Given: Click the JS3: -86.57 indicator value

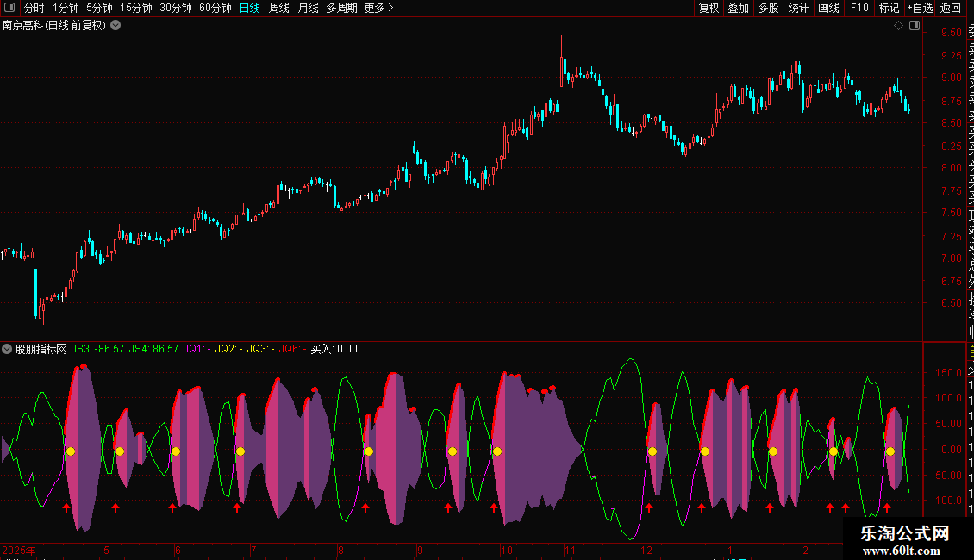Looking at the screenshot, I should [97, 349].
